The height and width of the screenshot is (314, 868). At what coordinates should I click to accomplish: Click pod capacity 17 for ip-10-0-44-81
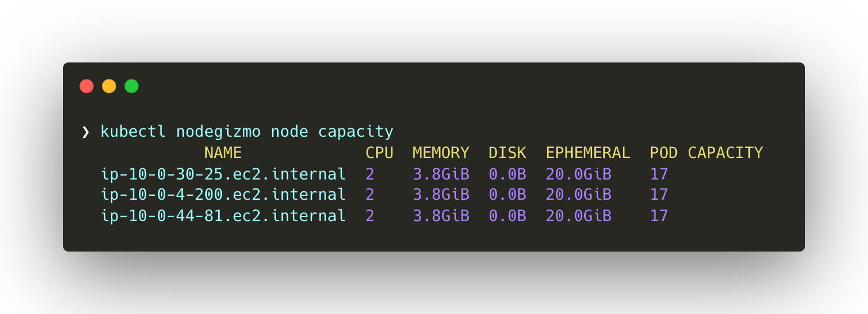(x=659, y=216)
